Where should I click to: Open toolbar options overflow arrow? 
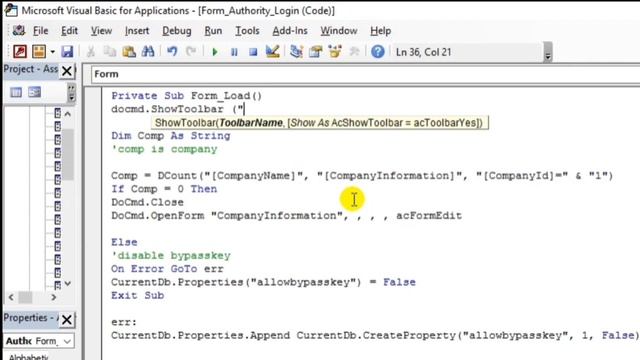point(548,53)
